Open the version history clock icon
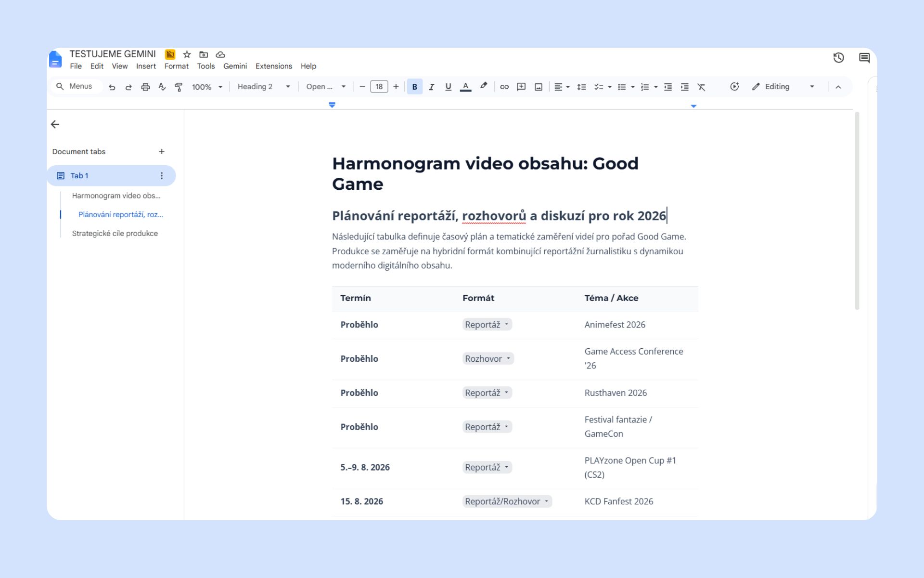 (838, 58)
